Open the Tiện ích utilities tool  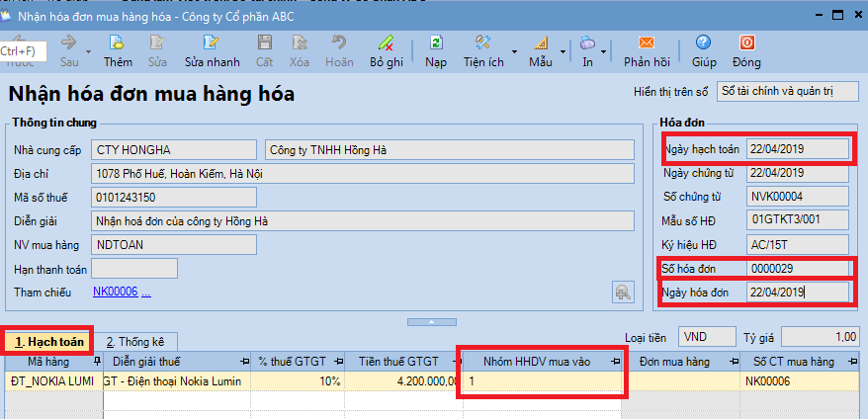(x=483, y=49)
